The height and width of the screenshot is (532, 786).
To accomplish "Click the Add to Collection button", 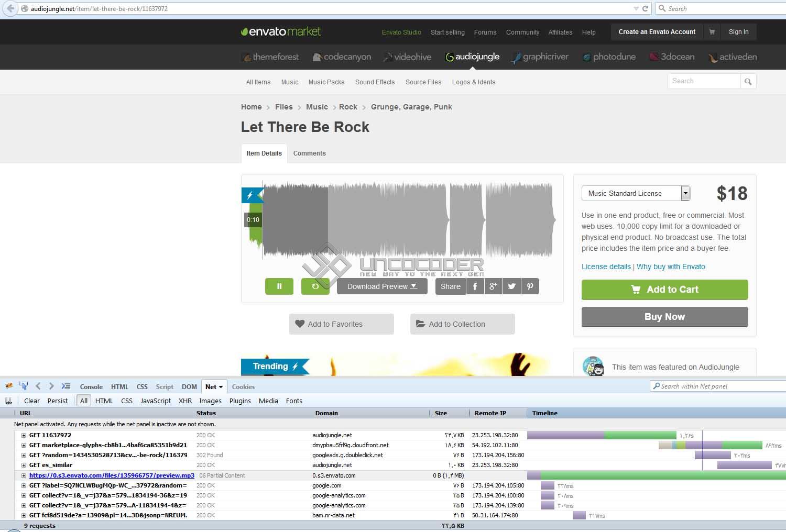I will [x=463, y=324].
